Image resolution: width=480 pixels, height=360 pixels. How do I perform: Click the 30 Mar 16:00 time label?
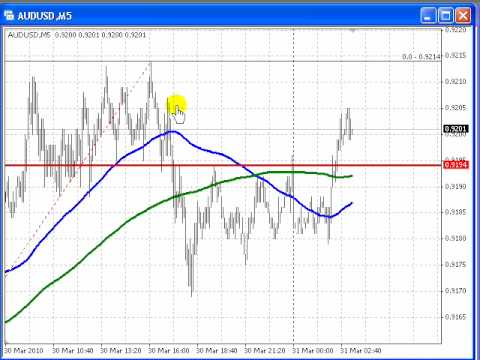point(169,351)
